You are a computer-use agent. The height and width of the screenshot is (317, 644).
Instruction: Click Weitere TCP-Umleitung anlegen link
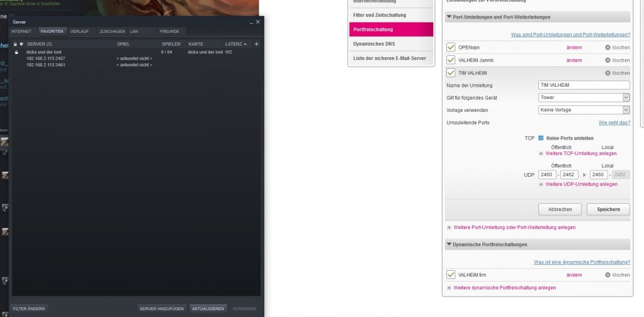pos(581,154)
